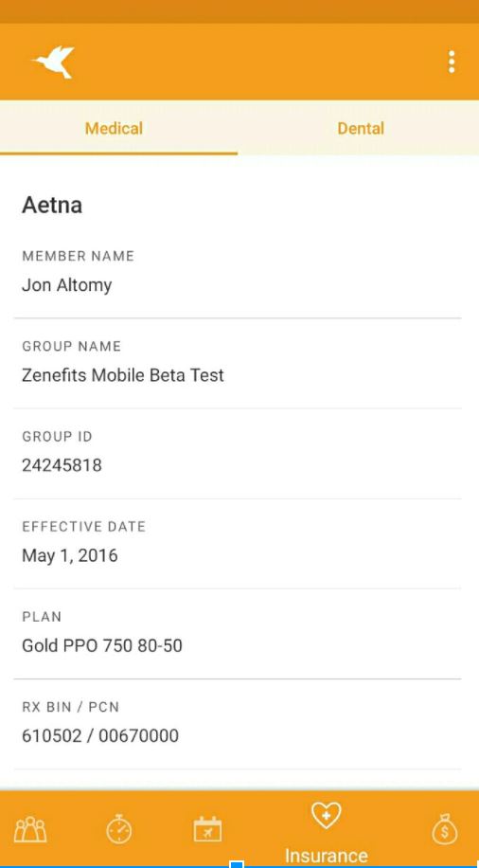Tap the effective date May 1, 2016
This screenshot has width=479, height=868.
point(70,556)
